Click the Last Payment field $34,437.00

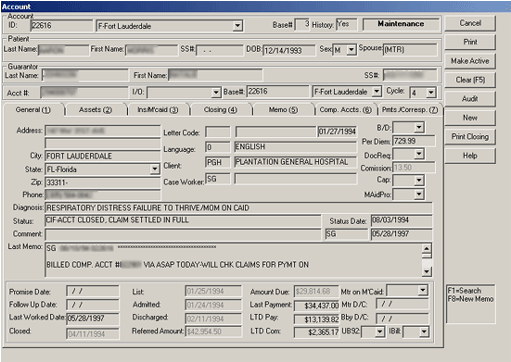(x=316, y=305)
